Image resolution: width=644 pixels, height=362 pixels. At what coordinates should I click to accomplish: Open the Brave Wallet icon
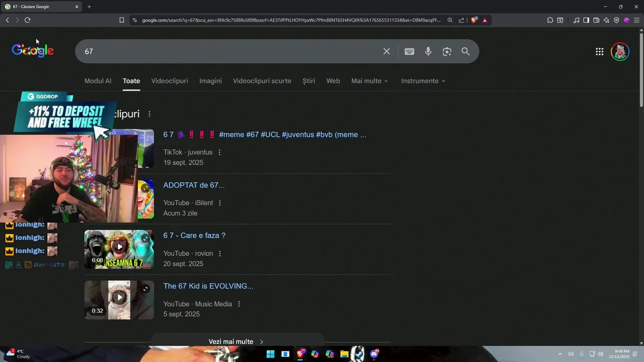click(596, 20)
